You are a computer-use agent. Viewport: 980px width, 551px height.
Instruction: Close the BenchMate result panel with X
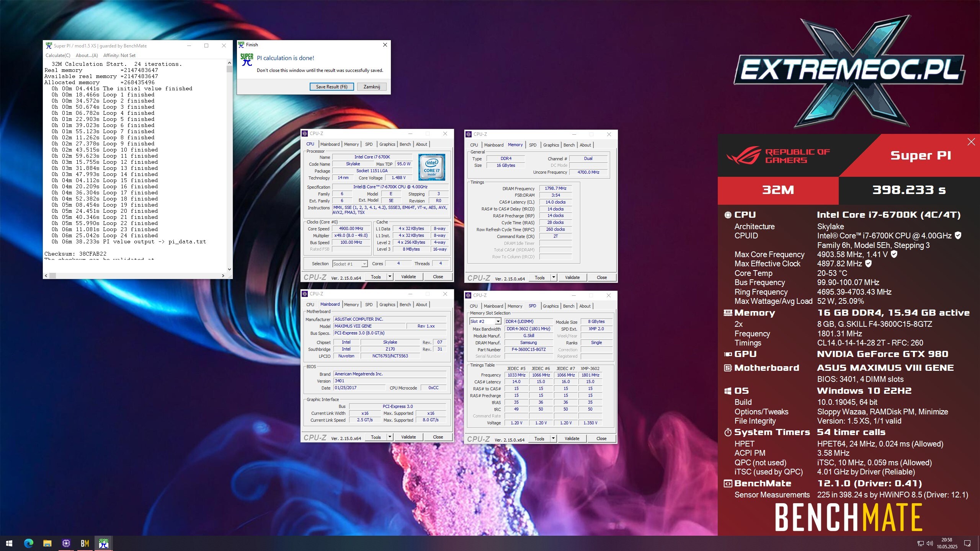click(x=971, y=142)
